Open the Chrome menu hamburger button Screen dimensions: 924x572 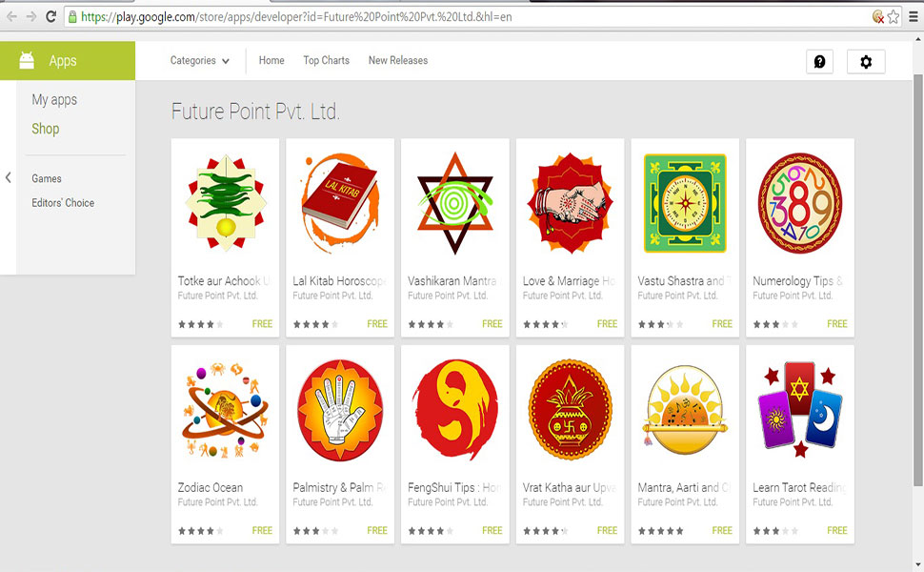(x=913, y=16)
